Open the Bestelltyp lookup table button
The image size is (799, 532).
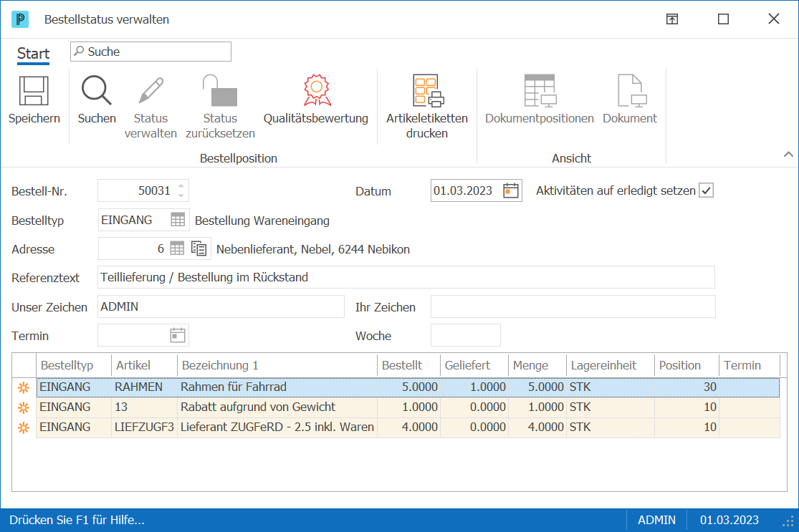click(177, 220)
